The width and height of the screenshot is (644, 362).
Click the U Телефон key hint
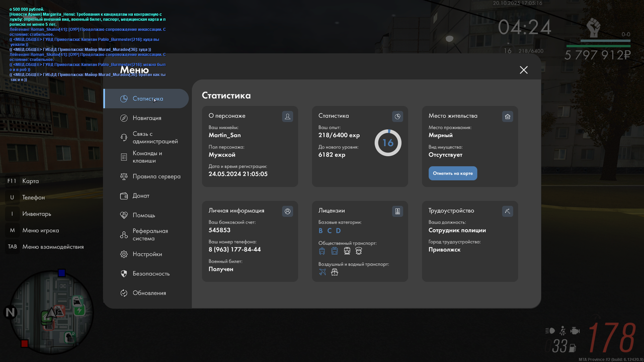(x=26, y=198)
